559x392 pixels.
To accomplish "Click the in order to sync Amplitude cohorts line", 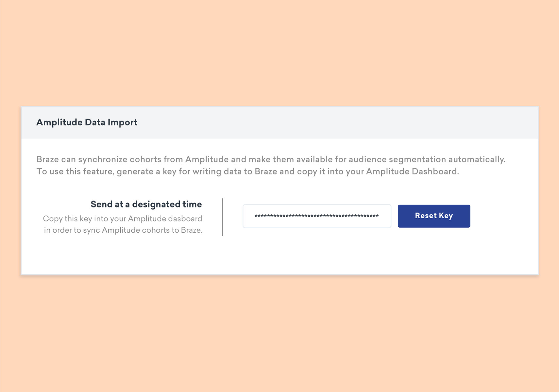I will pos(123,230).
